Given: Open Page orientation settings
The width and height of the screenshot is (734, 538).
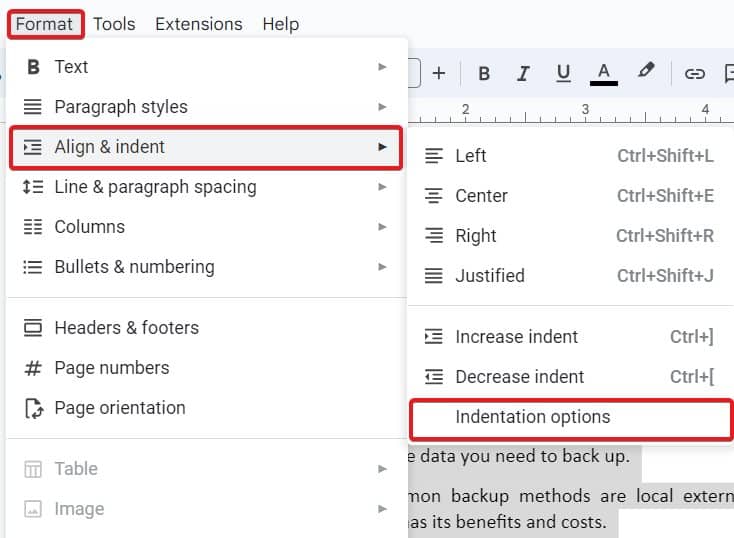Looking at the screenshot, I should click(x=206, y=408).
